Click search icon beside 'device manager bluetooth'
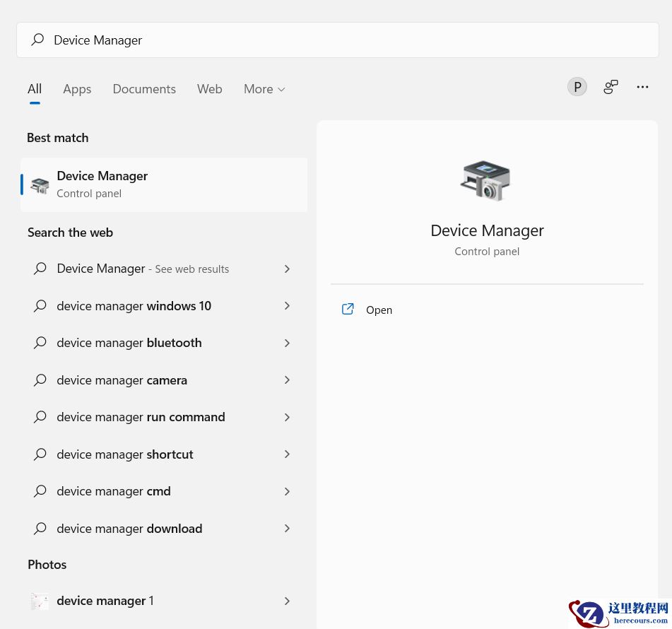The height and width of the screenshot is (629, 672). [40, 343]
